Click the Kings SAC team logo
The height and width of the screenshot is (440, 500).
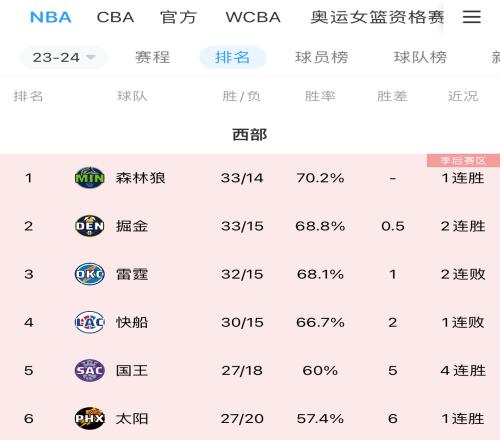tap(90, 370)
